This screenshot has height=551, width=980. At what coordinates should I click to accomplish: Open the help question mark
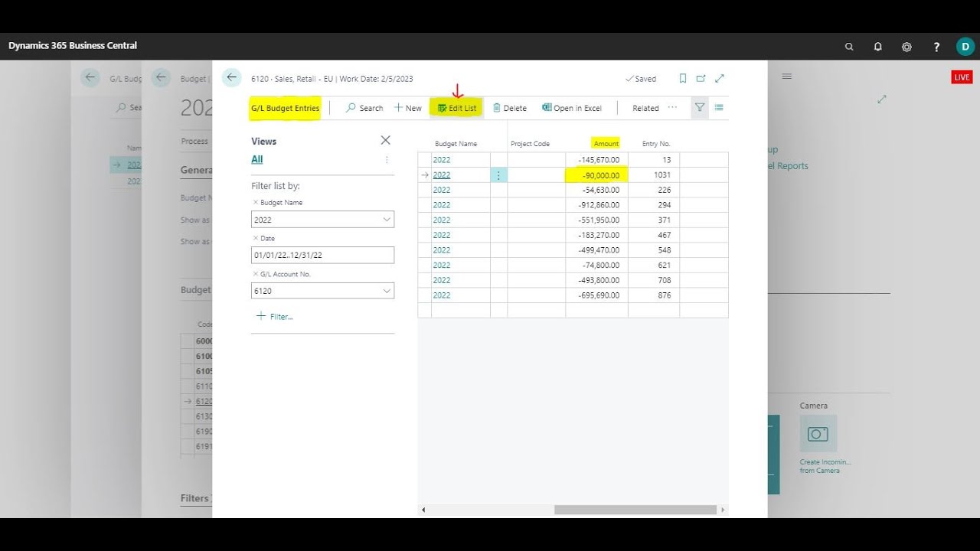[x=936, y=47]
